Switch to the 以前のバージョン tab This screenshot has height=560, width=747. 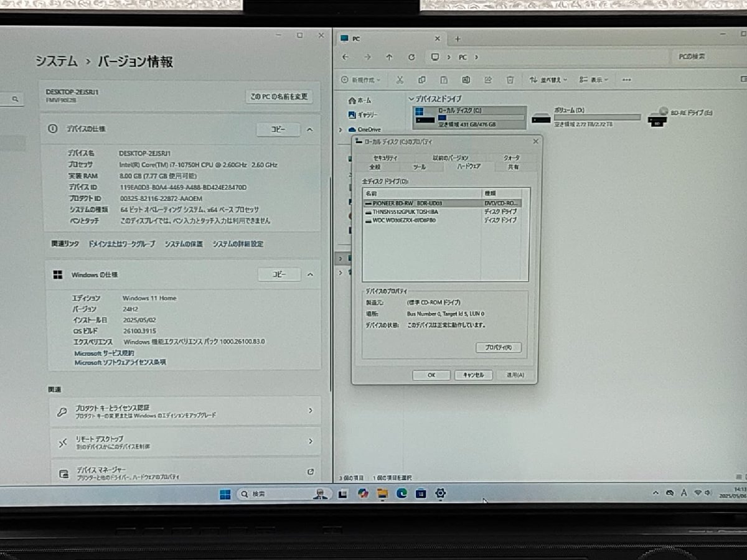(x=450, y=158)
